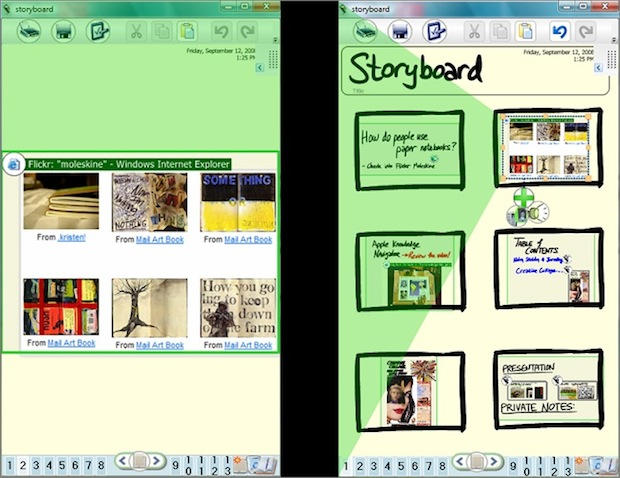Select the 'Presentation / Private Notes' storyboard frame
This screenshot has width=620, height=478.
click(549, 389)
